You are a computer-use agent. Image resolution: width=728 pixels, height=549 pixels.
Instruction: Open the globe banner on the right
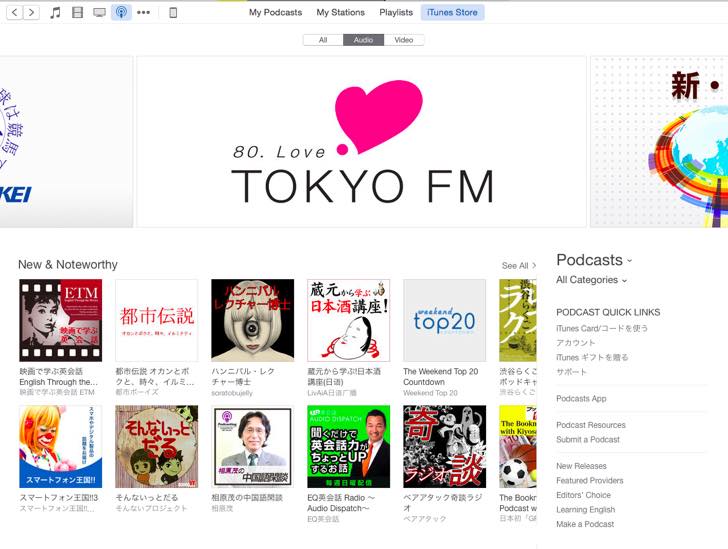point(659,142)
